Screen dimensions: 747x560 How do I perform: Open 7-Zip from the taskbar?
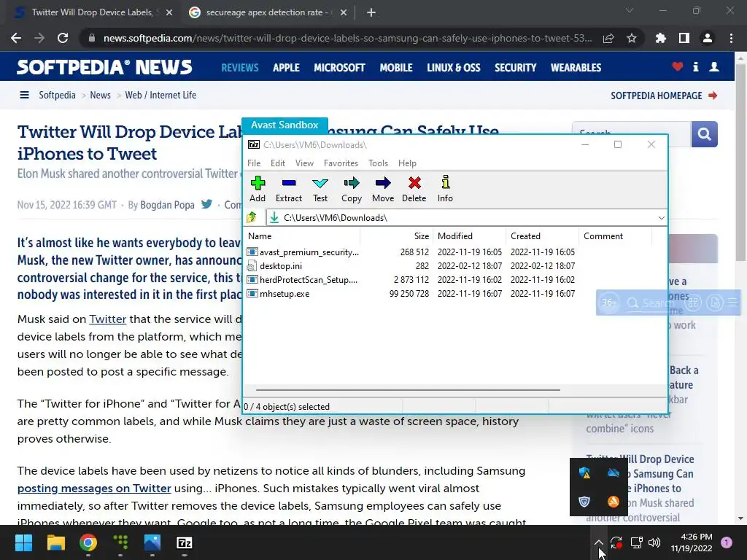[185, 542]
